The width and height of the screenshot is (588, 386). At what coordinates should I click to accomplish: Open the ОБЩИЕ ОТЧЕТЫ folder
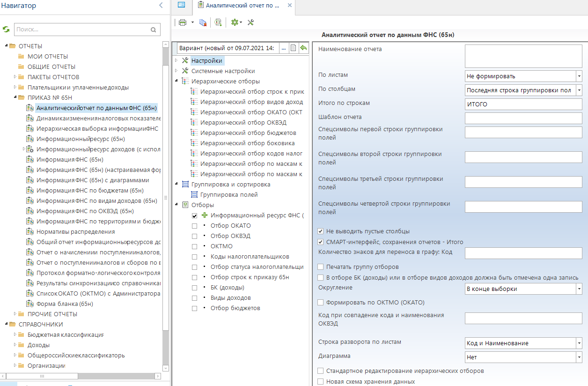point(51,67)
